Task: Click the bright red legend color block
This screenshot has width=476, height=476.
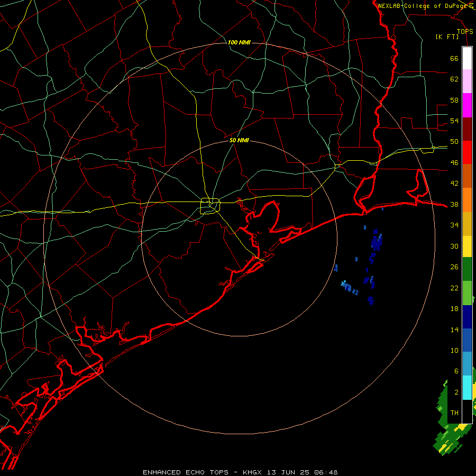Action: coord(467,152)
